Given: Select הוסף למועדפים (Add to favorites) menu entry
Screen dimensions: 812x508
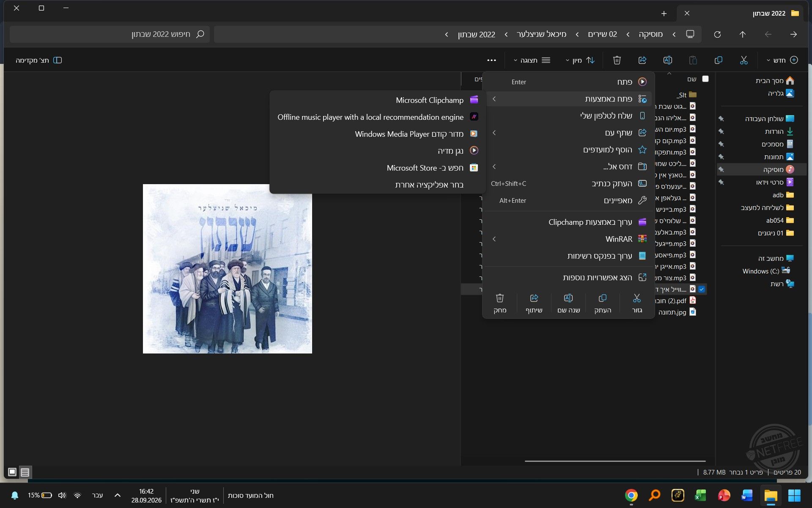Looking at the screenshot, I should click(x=569, y=149).
